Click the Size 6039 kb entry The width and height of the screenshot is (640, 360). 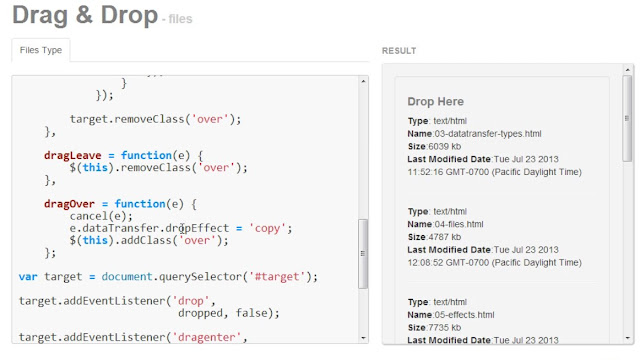tap(434, 147)
